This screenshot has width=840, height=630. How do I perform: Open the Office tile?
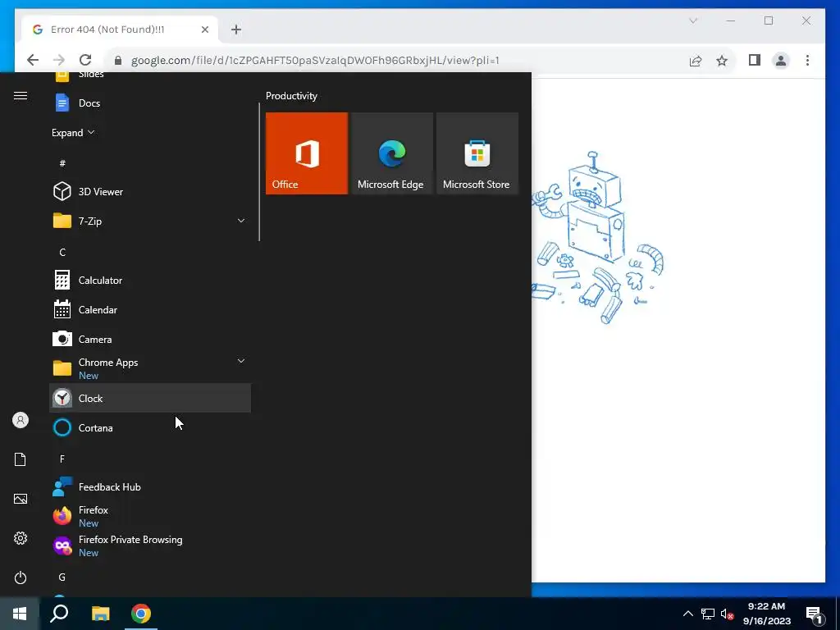pyautogui.click(x=307, y=153)
